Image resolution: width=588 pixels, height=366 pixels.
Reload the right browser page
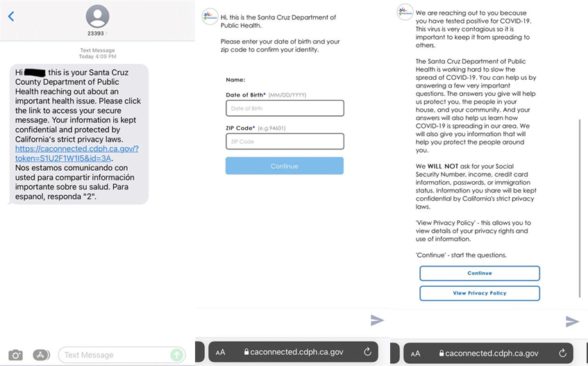pyautogui.click(x=562, y=353)
